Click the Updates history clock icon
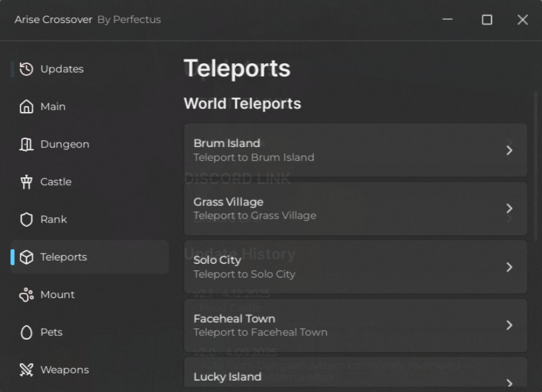Screen dimensions: 542x392 click(x=26, y=69)
